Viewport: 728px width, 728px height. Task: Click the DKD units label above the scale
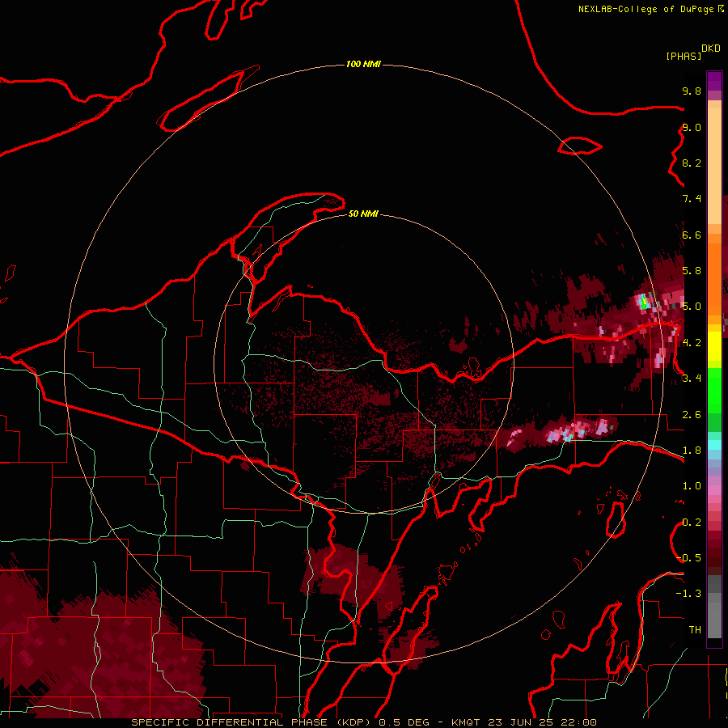(711, 49)
